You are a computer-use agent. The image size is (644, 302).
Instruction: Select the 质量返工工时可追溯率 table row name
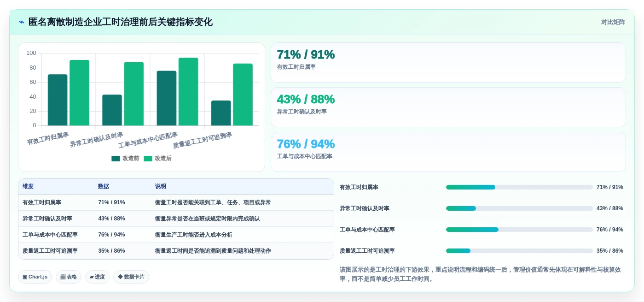50,251
